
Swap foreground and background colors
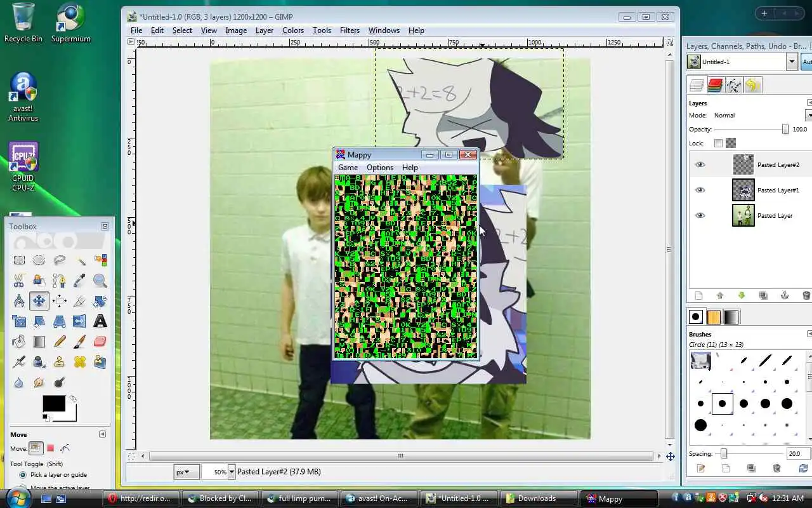(74, 399)
